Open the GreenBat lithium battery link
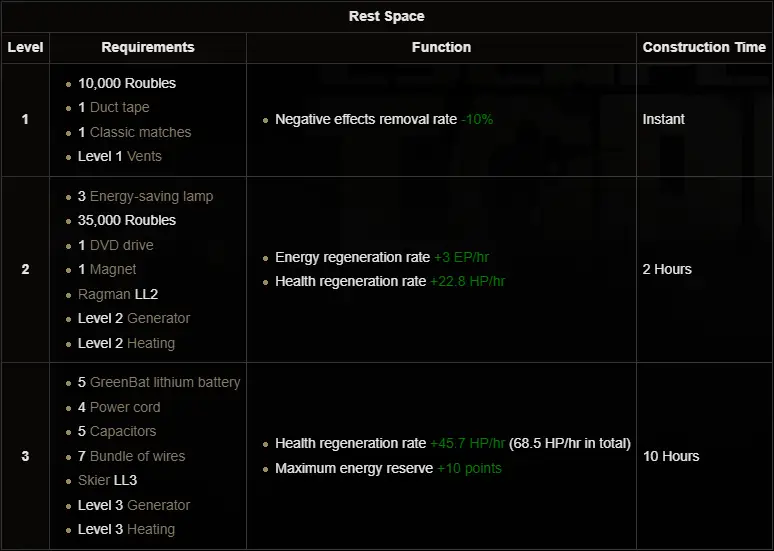Viewport: 774px width, 551px height. (165, 382)
